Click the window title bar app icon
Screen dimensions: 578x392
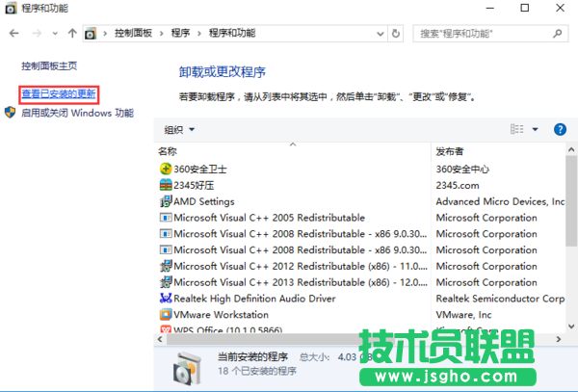11,8
